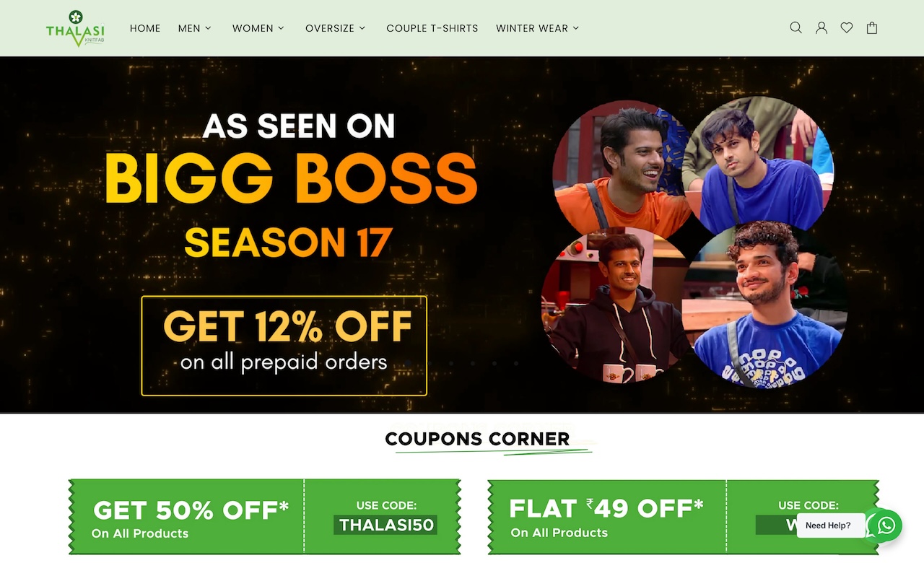924x563 pixels.
Task: Expand the MEN dropdown menu
Action: tap(195, 28)
